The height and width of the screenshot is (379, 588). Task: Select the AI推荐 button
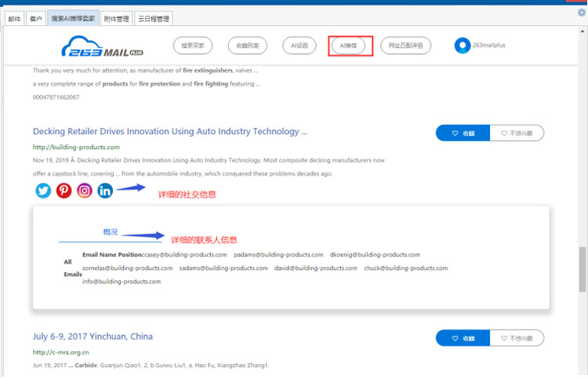pyautogui.click(x=350, y=46)
